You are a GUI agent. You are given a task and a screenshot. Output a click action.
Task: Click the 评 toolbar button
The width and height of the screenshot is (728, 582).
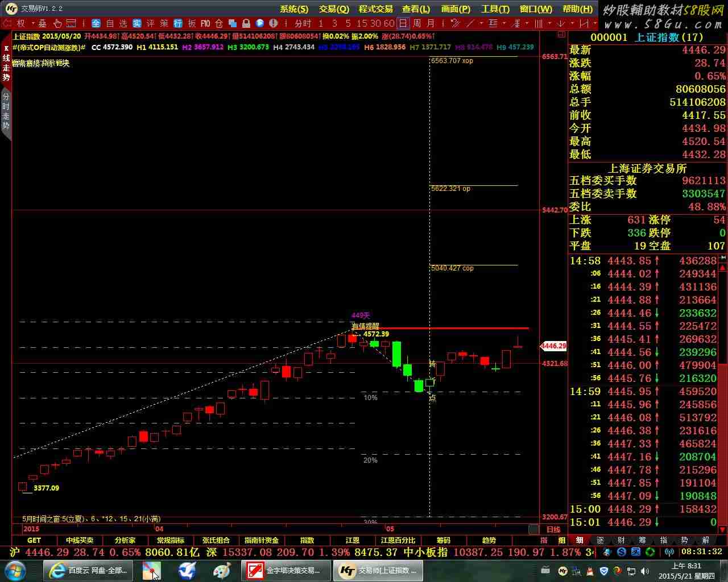click(x=151, y=23)
